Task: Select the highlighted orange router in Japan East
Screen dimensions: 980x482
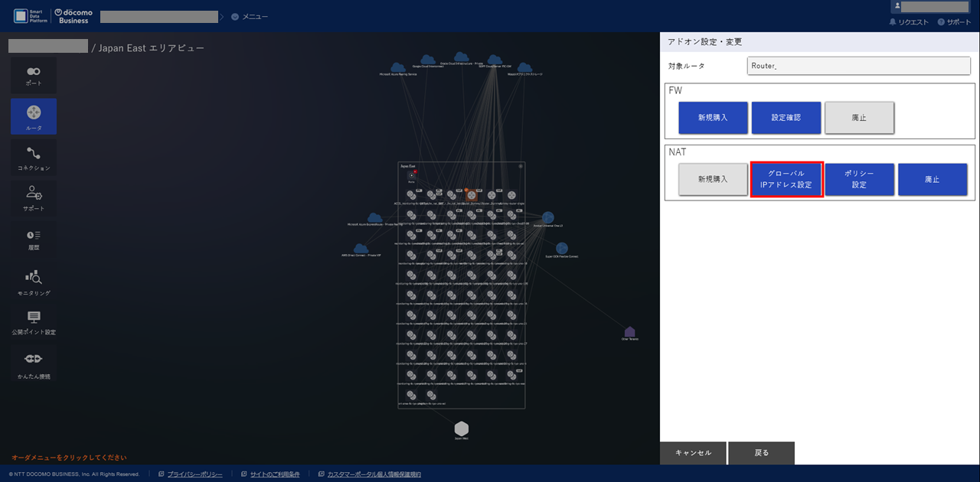Action: [472, 195]
